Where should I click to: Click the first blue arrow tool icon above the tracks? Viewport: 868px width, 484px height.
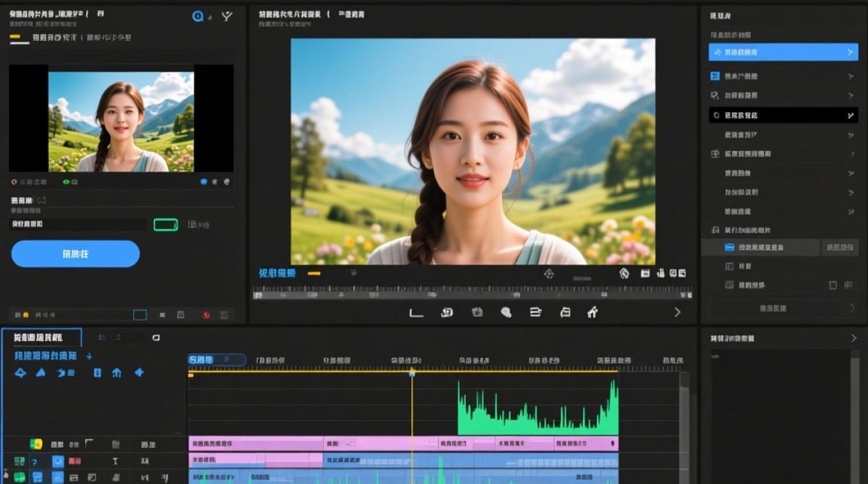(20, 373)
